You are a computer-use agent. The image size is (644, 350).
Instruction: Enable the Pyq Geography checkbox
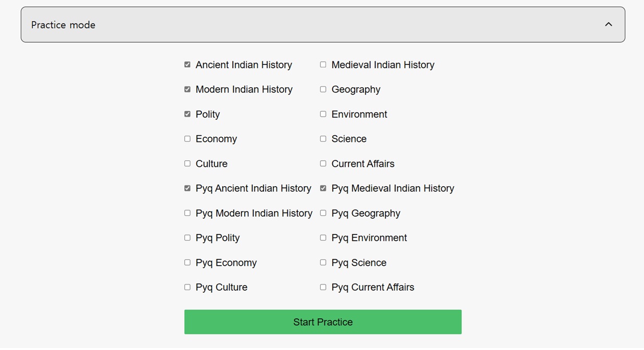tap(323, 213)
